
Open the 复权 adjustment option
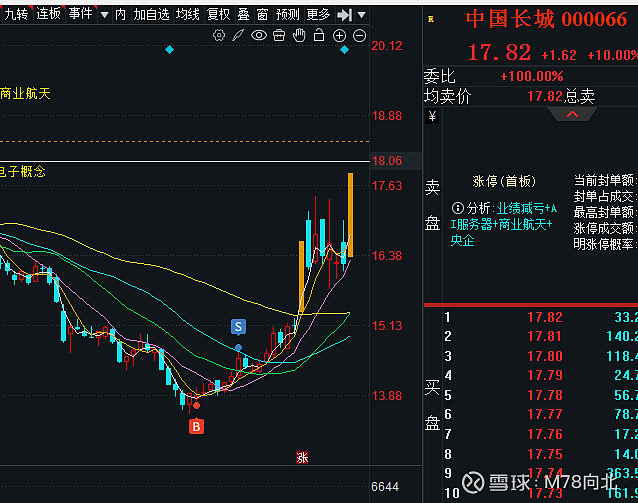pyautogui.click(x=218, y=15)
